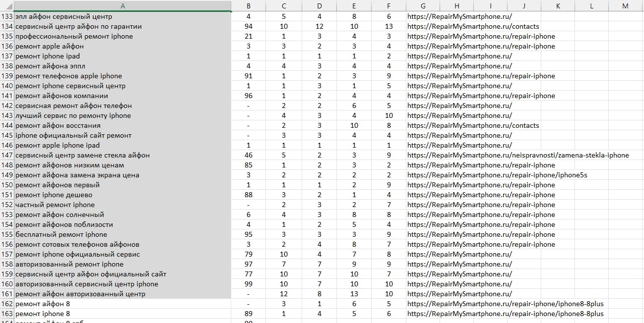
Task: Open the zamena-stekla-iphone URL in row 147
Action: point(518,155)
